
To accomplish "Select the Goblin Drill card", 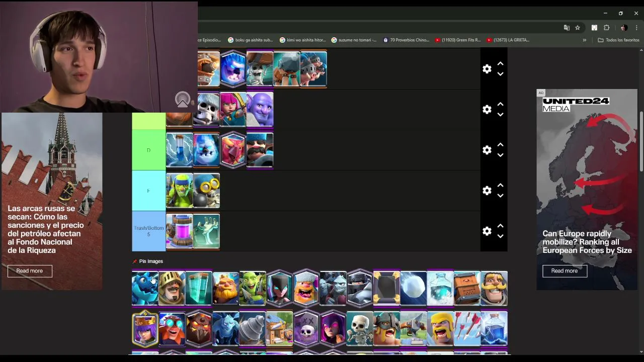I will [x=253, y=328].
